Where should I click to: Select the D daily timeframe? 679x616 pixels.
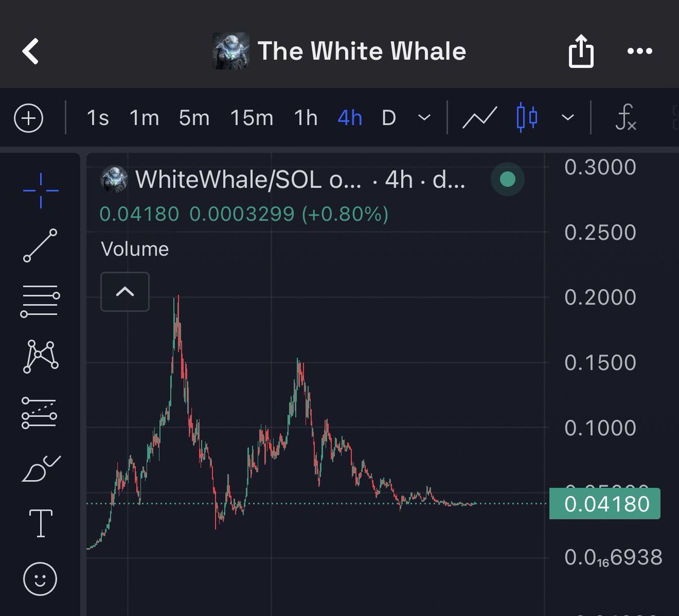click(389, 118)
